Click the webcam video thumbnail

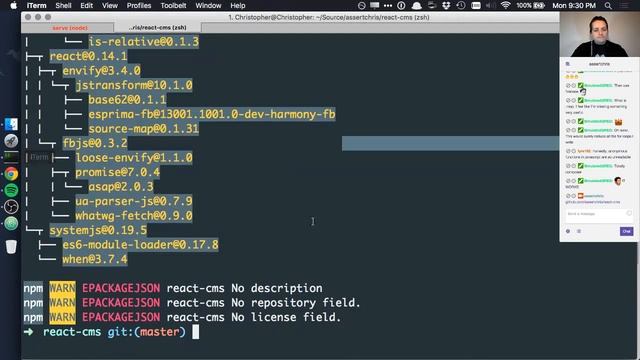point(599,34)
